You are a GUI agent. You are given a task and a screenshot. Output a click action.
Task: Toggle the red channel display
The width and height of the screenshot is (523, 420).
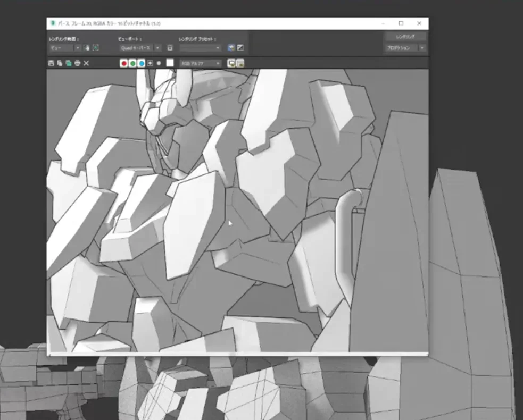click(x=124, y=63)
